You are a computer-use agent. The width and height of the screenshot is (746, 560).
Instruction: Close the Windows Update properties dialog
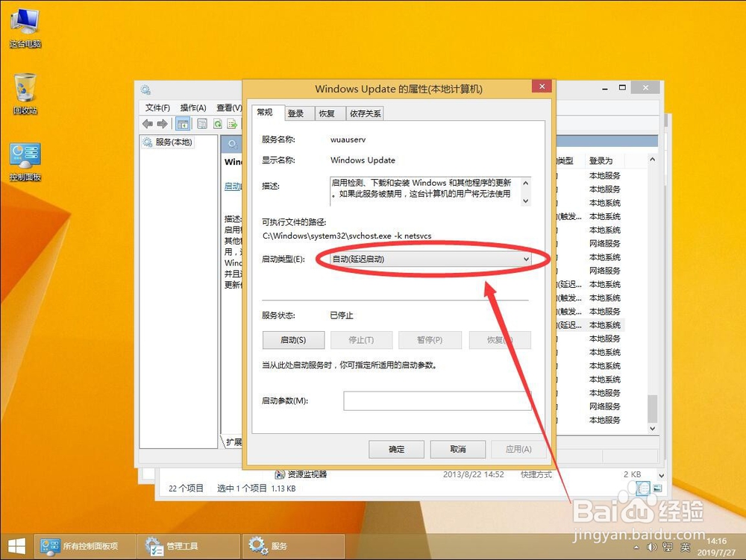click(542, 86)
